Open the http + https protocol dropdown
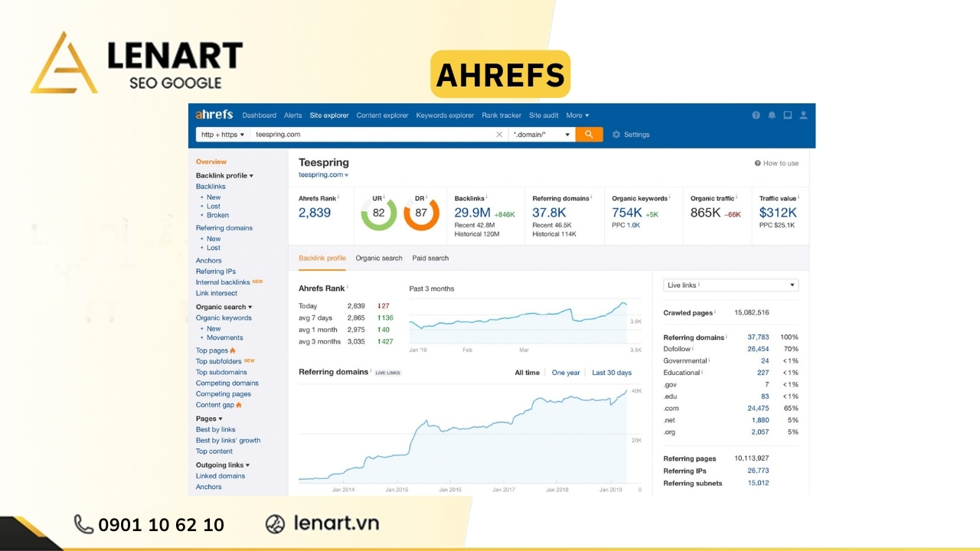 [221, 134]
